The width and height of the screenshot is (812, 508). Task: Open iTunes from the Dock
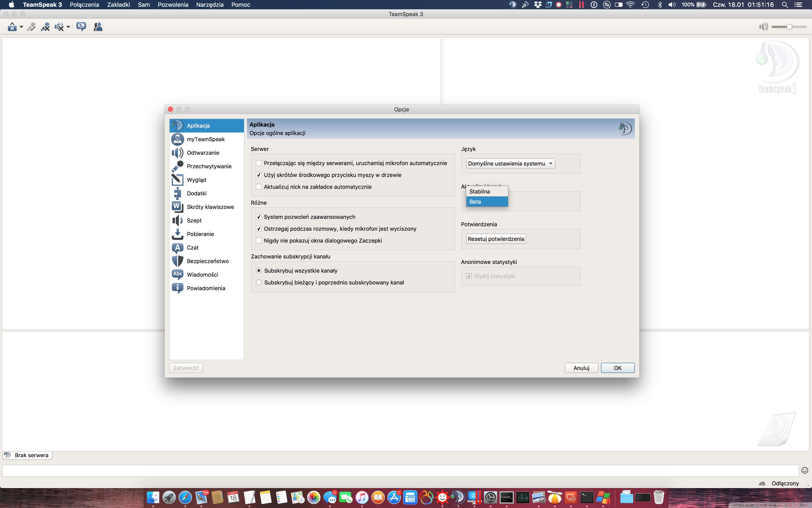(x=362, y=498)
